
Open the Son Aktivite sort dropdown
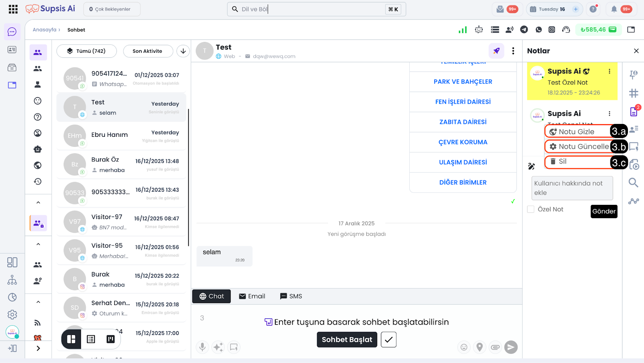pos(147,51)
